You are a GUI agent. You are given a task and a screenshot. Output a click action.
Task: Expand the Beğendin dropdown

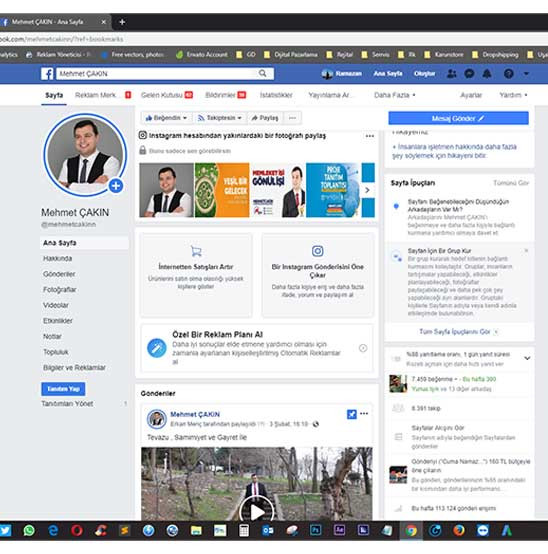point(166,118)
